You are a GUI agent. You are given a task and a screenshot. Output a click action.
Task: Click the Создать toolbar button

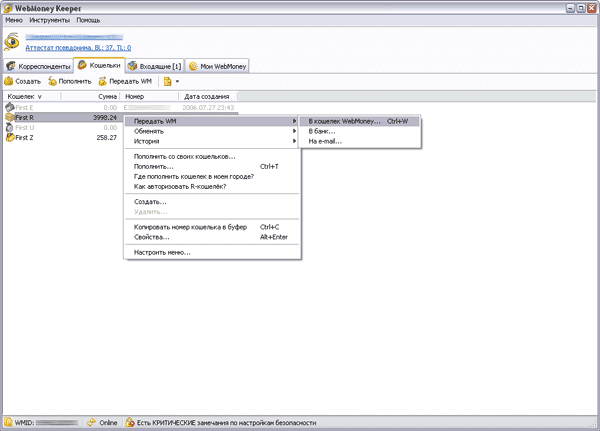coord(23,81)
